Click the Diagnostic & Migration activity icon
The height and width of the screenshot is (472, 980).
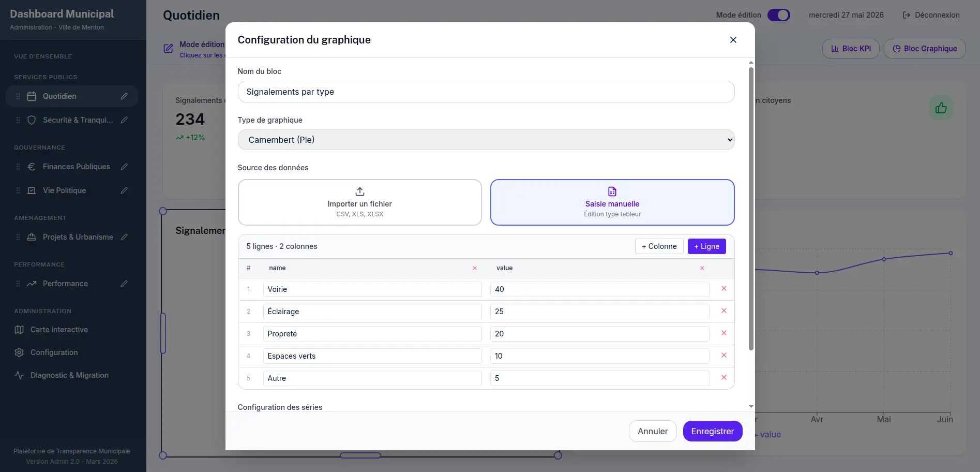pos(19,375)
